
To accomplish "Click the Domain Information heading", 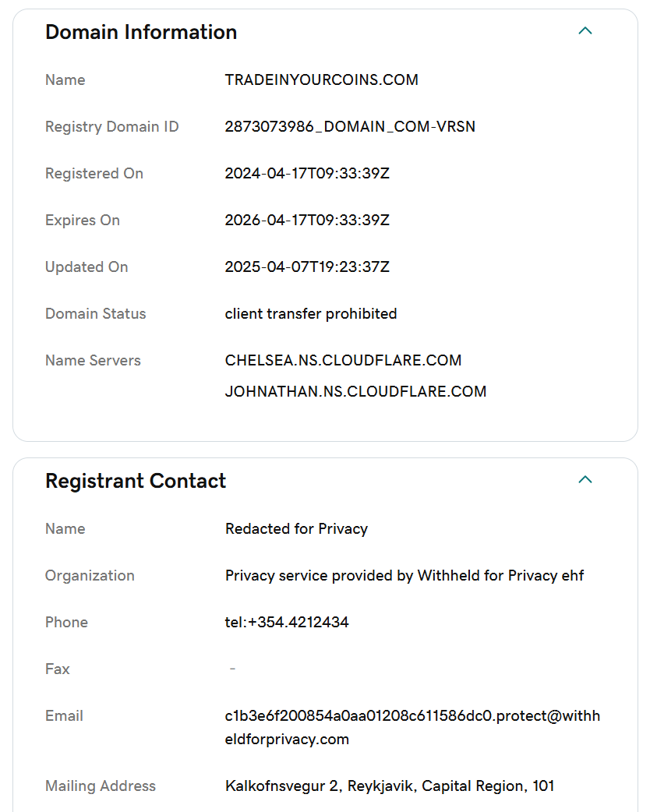I will pyautogui.click(x=141, y=32).
